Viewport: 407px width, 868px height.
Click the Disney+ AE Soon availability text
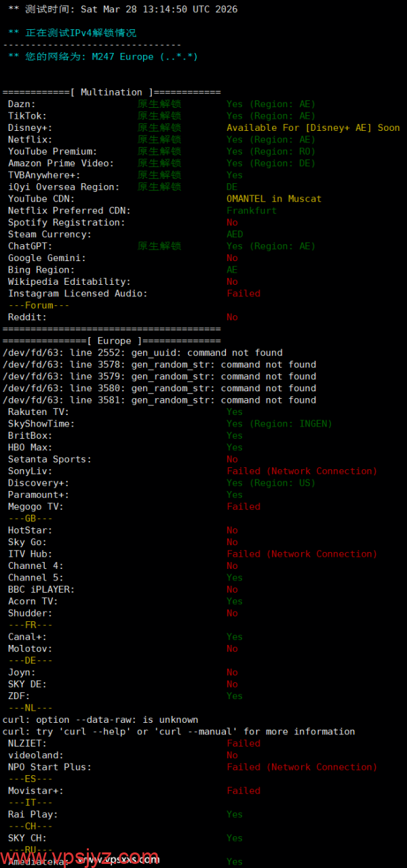(313, 127)
